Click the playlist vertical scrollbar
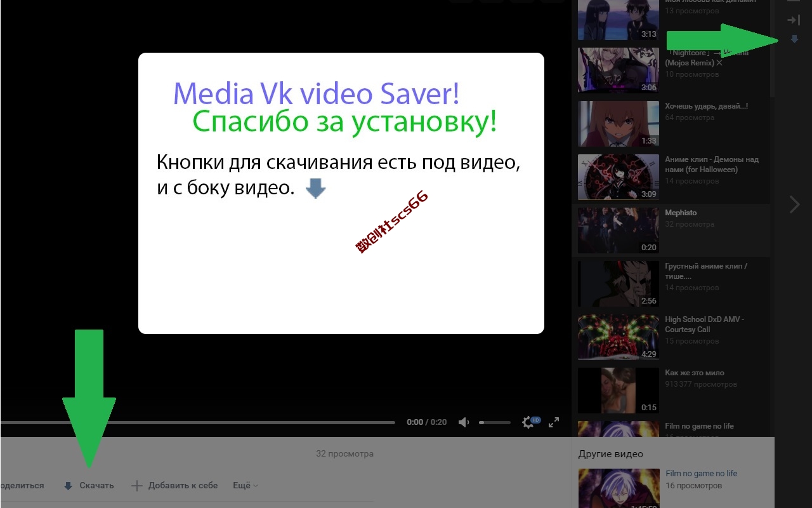812x508 pixels. click(x=772, y=48)
